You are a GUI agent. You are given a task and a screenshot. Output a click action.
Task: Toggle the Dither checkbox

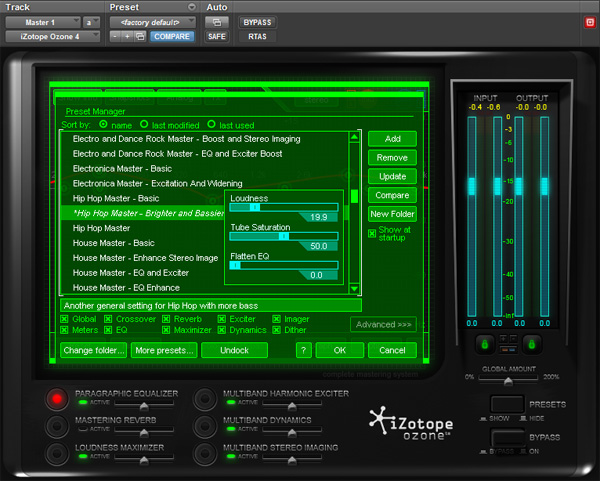point(276,330)
